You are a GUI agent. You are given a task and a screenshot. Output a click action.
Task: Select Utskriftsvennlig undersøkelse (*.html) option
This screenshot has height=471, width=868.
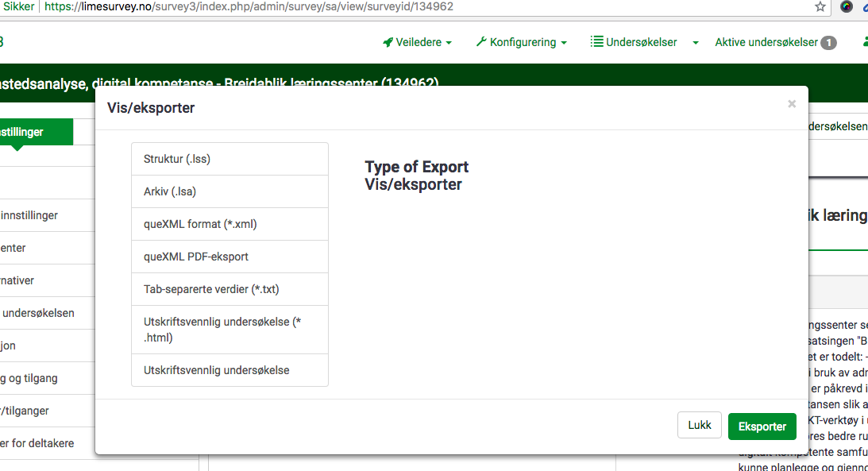pyautogui.click(x=230, y=330)
